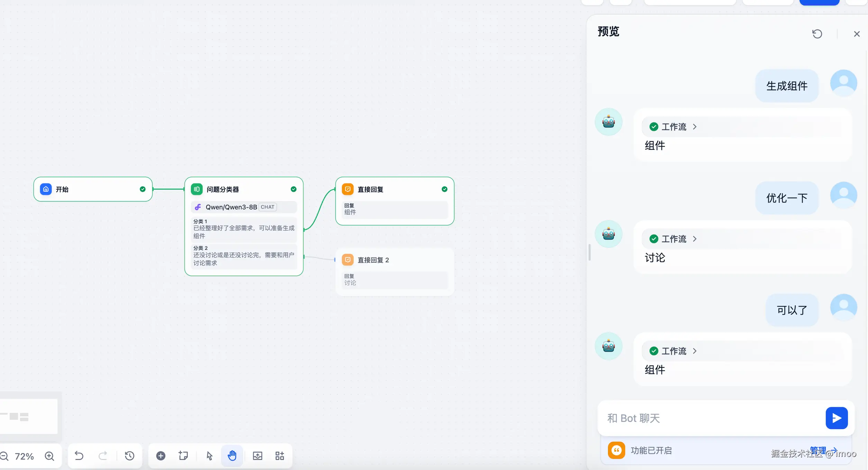Expand the last 工作流 log entry

point(673,351)
